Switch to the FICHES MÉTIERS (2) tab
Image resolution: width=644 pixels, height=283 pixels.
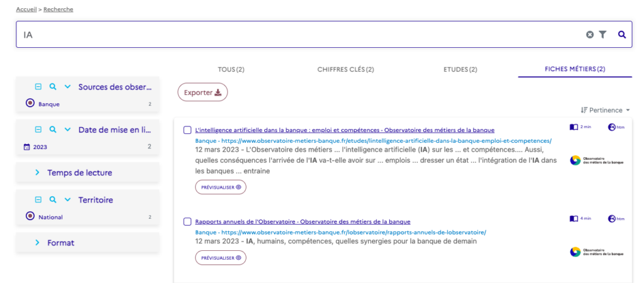[575, 69]
